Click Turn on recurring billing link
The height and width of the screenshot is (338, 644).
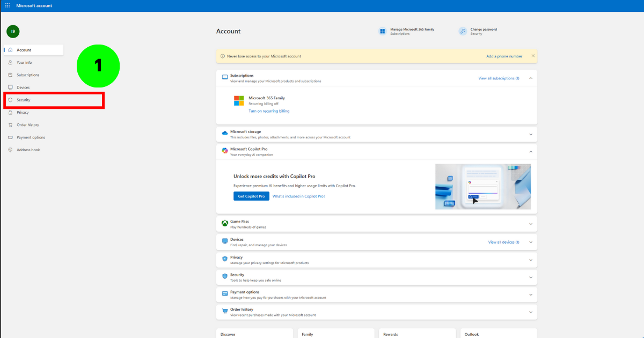pyautogui.click(x=269, y=111)
